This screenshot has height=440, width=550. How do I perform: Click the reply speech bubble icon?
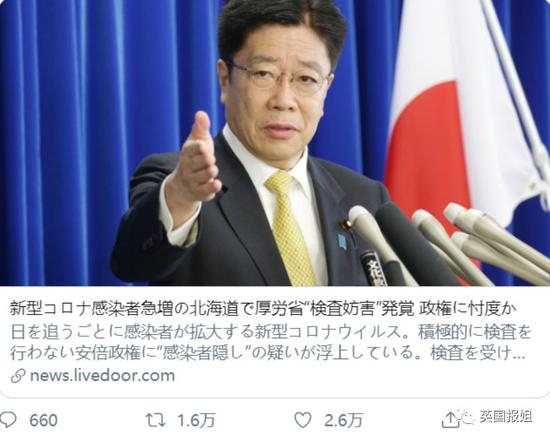(x=8, y=420)
